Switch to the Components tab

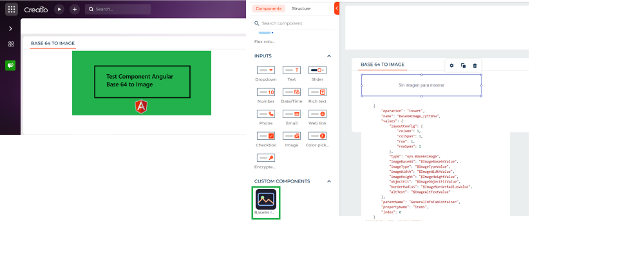pos(269,8)
